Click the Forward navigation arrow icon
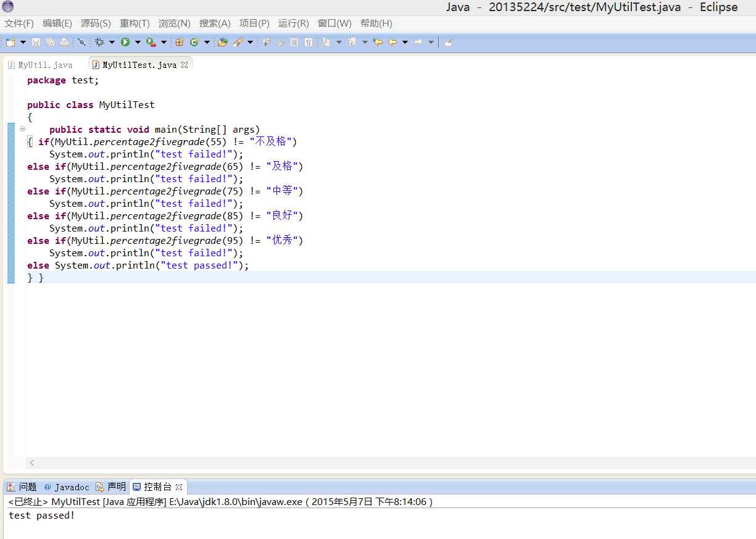The width and height of the screenshot is (756, 539). pyautogui.click(x=418, y=42)
